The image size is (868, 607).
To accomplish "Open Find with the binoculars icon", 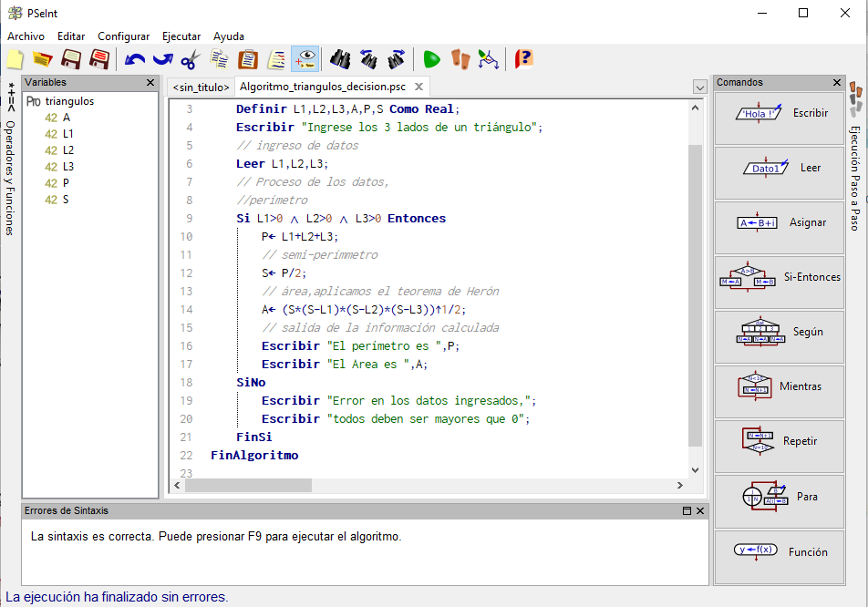I will coord(340,59).
